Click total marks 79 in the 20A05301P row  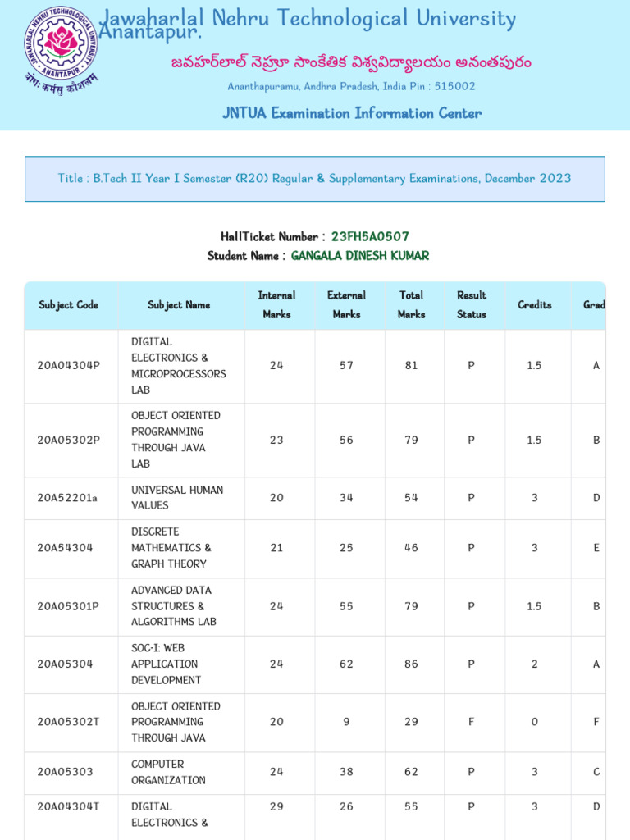click(412, 606)
